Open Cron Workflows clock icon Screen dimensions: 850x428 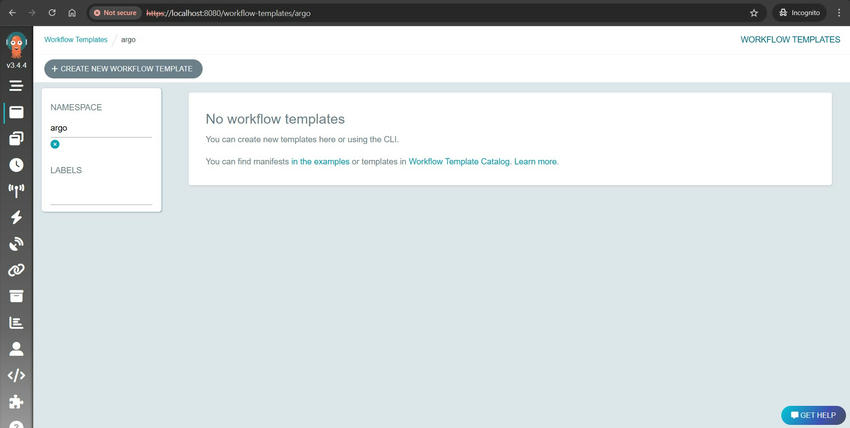(x=16, y=165)
